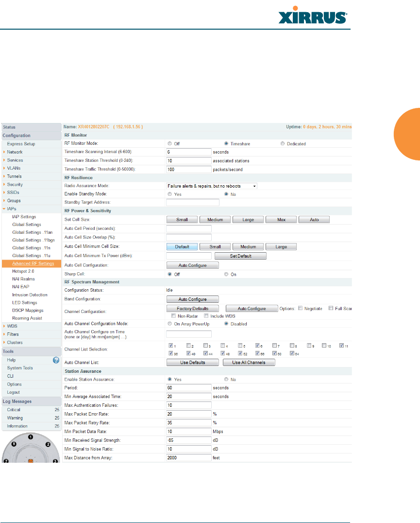Click Factory Defaults channel button
This screenshot has height=523, width=420.
click(192, 309)
